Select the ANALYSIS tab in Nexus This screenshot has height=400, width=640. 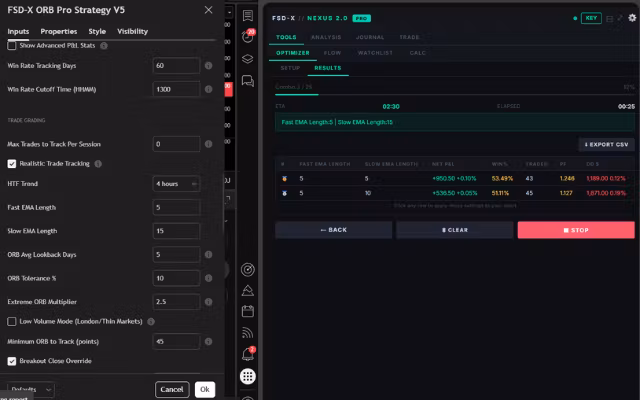[x=326, y=37]
